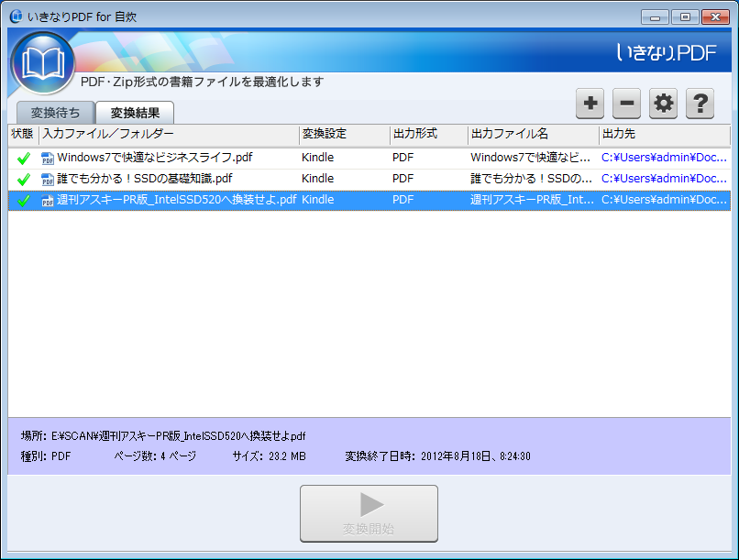Image resolution: width=739 pixels, height=560 pixels.
Task: Click green checkmark of SSDの基礎知識 row
Action: 24,180
